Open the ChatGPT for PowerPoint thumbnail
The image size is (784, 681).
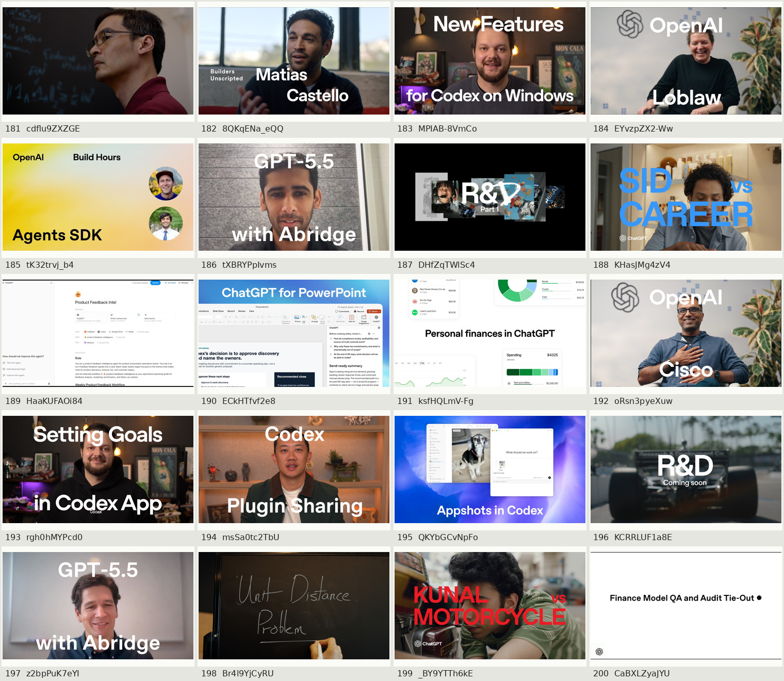(294, 333)
